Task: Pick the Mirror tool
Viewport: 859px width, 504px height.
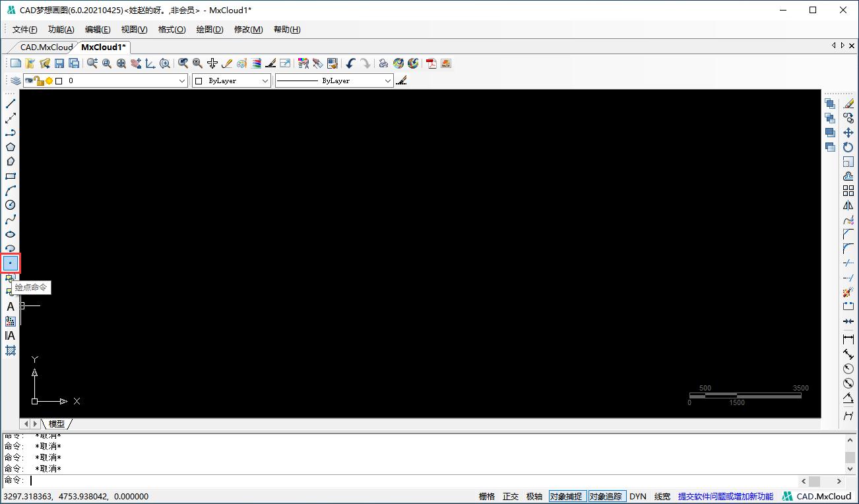Action: 848,205
